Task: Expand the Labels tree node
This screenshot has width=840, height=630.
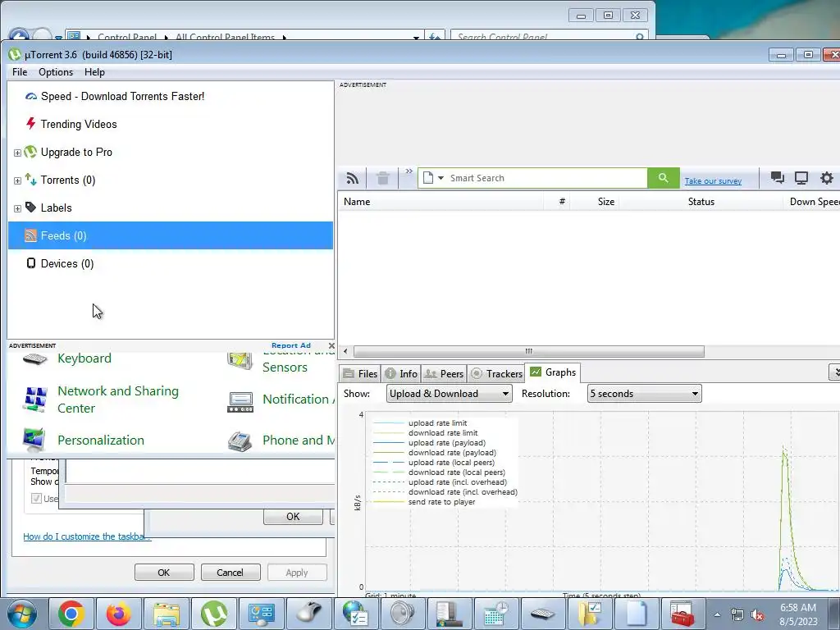Action: (x=17, y=208)
